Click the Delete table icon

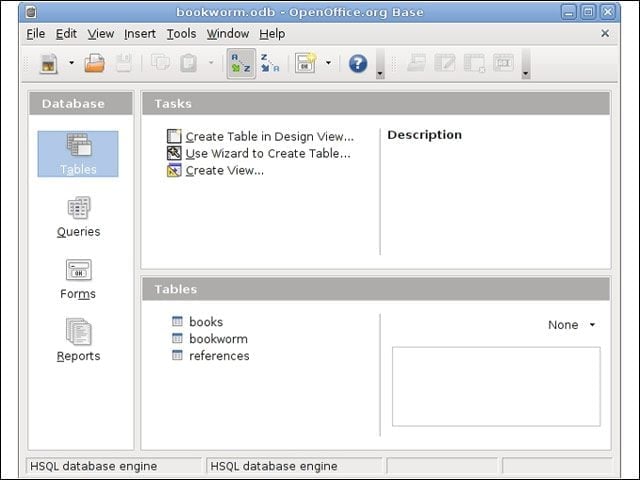pyautogui.click(x=474, y=63)
